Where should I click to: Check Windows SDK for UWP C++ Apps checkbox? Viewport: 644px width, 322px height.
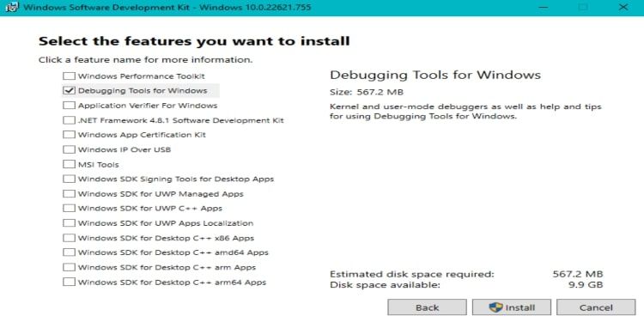pyautogui.click(x=69, y=209)
